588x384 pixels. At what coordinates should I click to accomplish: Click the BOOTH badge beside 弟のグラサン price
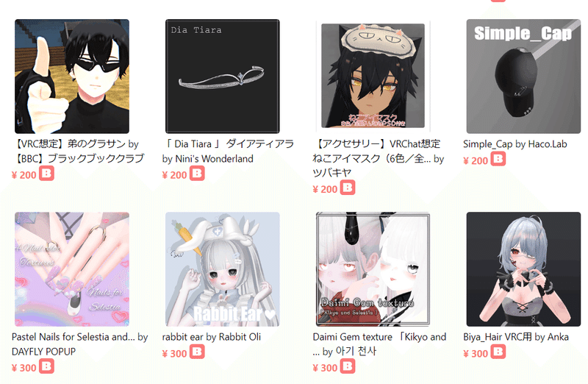(x=46, y=174)
